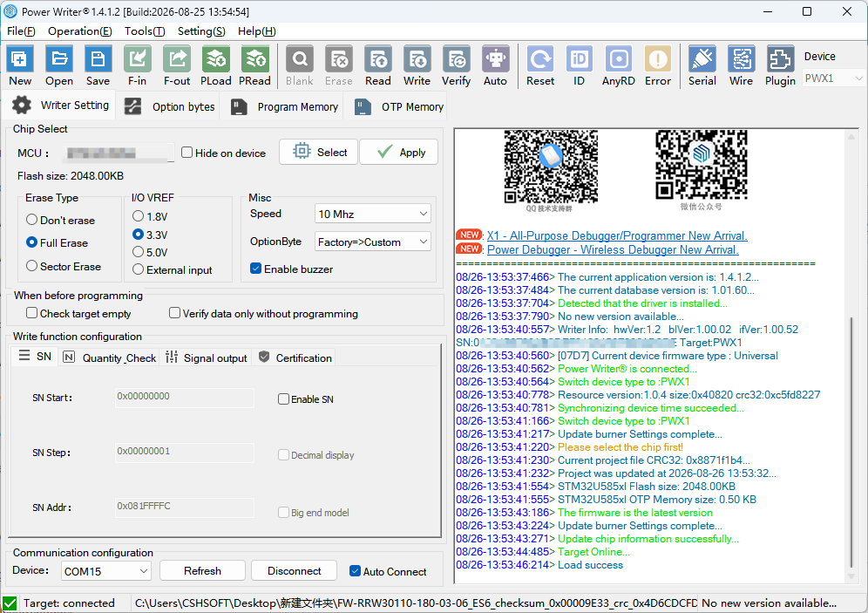Open the Tools menu
Viewport: 868px width, 613px height.
coord(145,31)
